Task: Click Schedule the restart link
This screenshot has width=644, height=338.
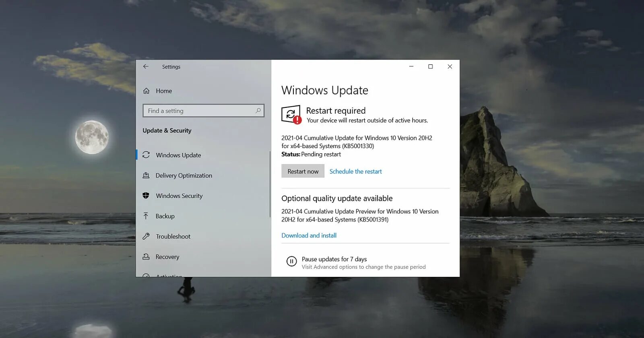Action: (x=355, y=171)
